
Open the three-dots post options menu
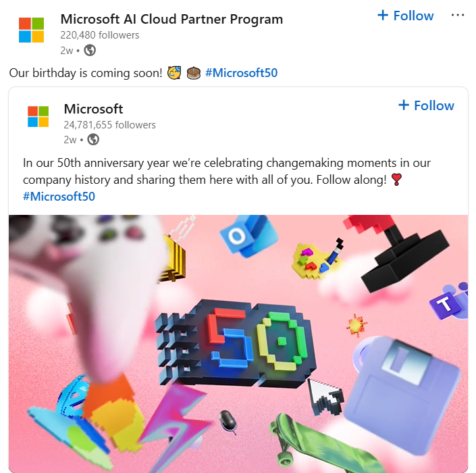click(x=458, y=15)
